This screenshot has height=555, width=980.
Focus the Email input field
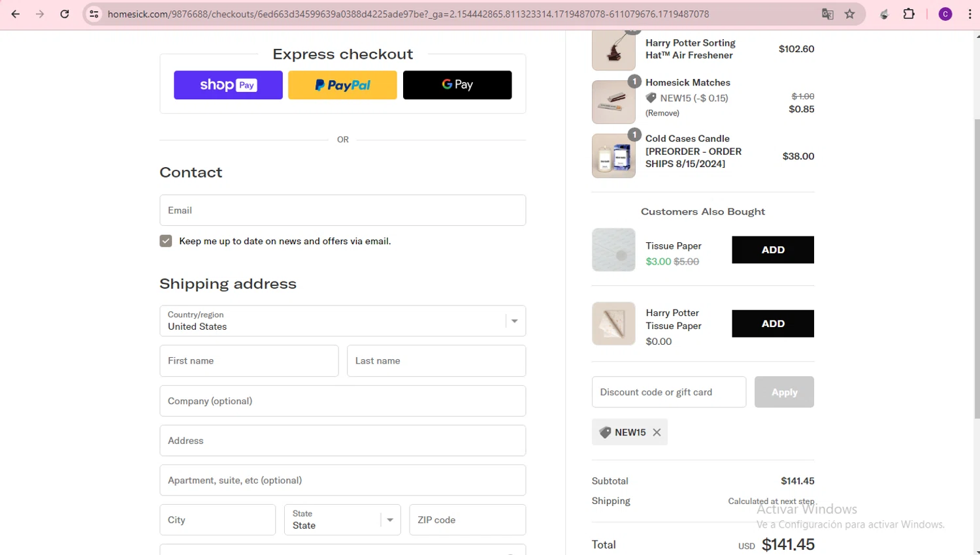pyautogui.click(x=342, y=210)
